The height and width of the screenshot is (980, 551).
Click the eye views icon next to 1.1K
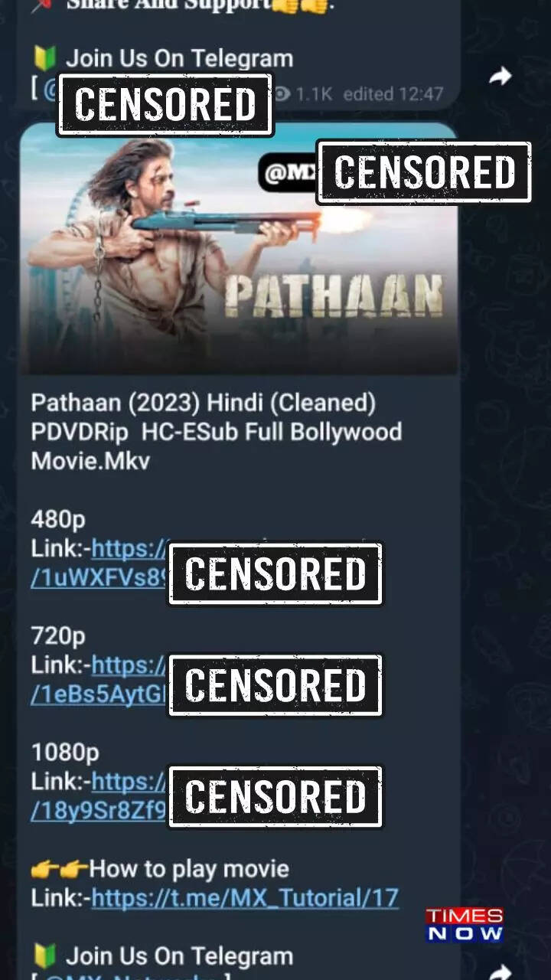click(x=282, y=94)
